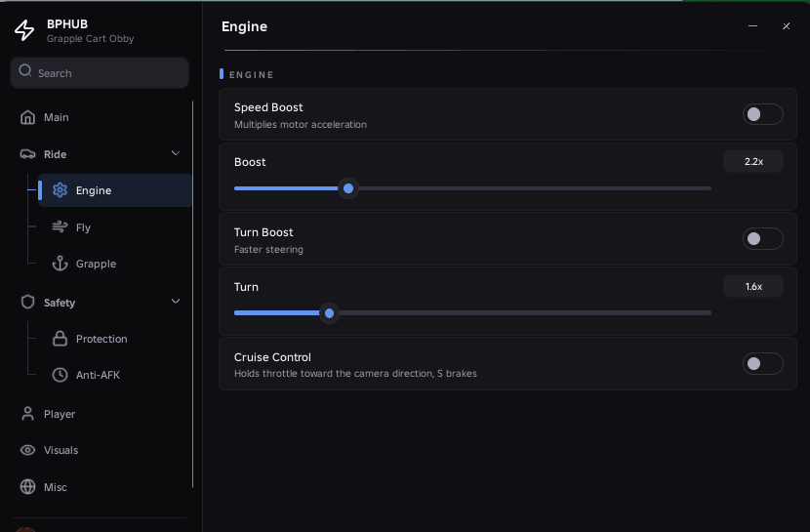
Task: Collapse the Safety section chevron
Action: 176,301
